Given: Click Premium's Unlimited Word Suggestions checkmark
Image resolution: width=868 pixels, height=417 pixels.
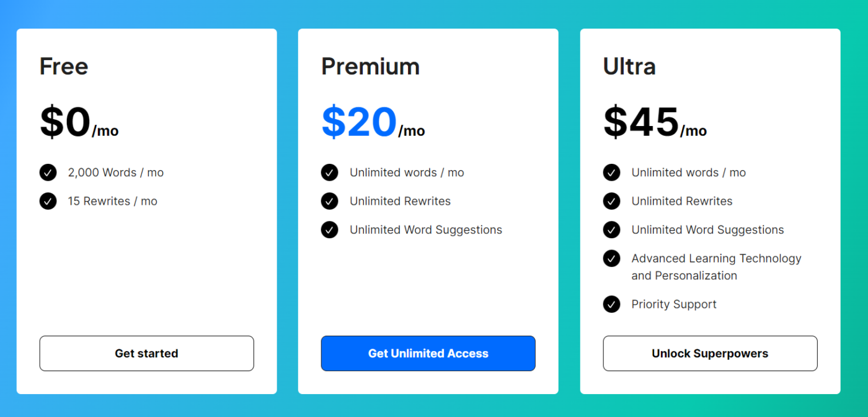Looking at the screenshot, I should [329, 230].
